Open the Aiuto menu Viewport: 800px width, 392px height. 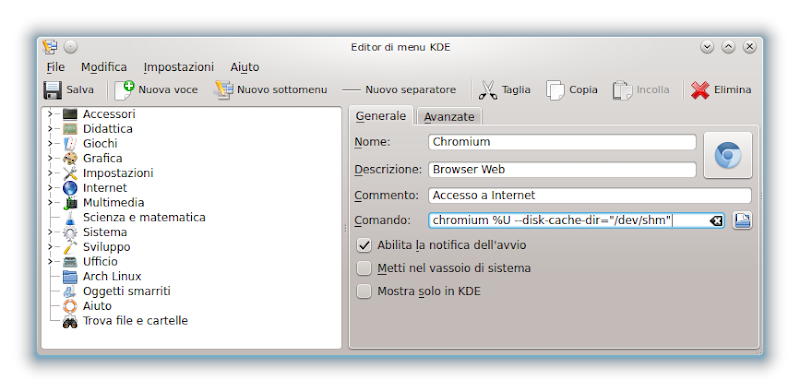pyautogui.click(x=244, y=67)
